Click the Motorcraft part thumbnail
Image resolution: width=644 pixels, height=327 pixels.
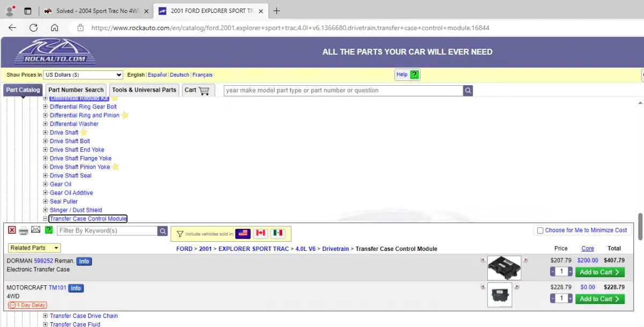(x=500, y=295)
